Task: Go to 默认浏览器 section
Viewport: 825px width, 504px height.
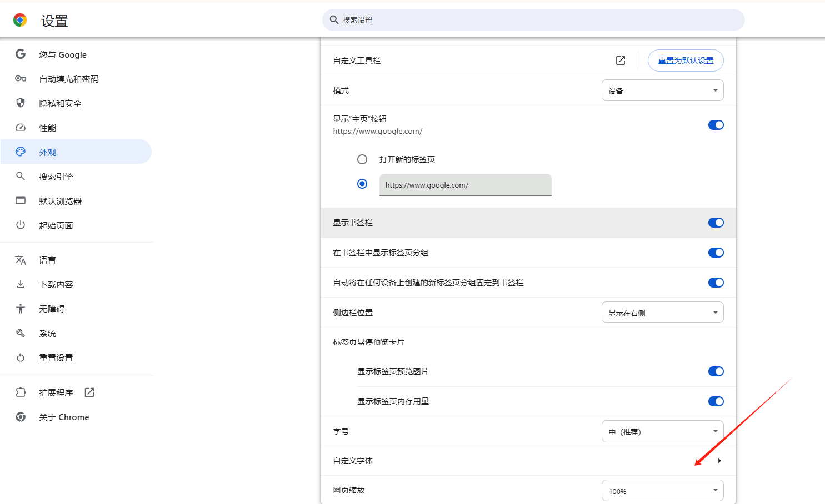Action: pos(76,201)
